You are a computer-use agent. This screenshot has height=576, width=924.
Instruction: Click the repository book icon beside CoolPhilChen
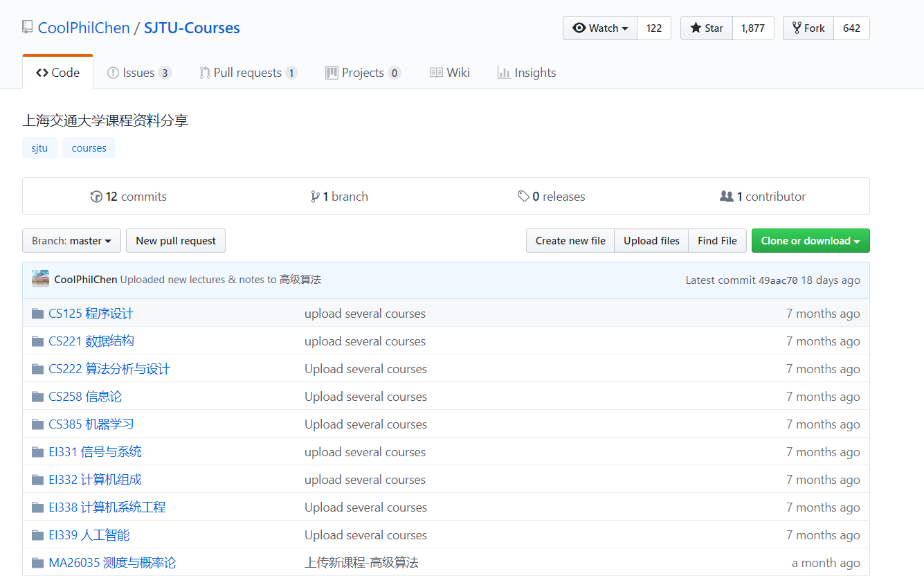(x=27, y=28)
